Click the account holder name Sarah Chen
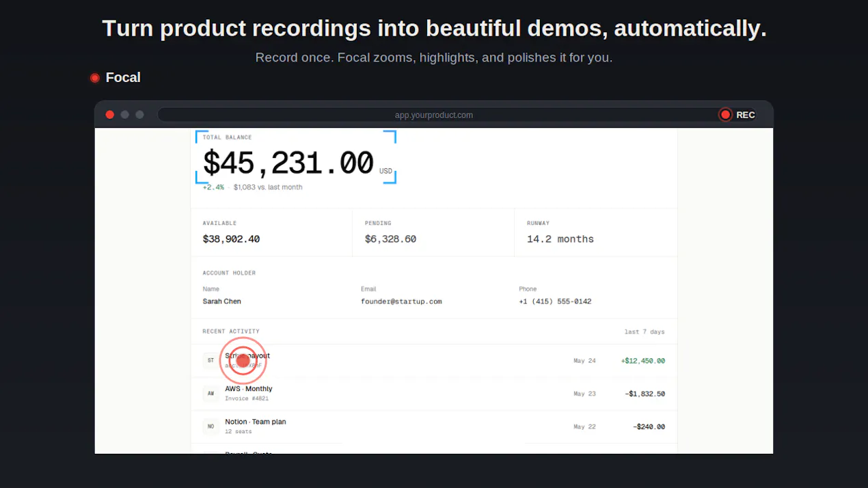This screenshot has width=868, height=488. [221, 301]
